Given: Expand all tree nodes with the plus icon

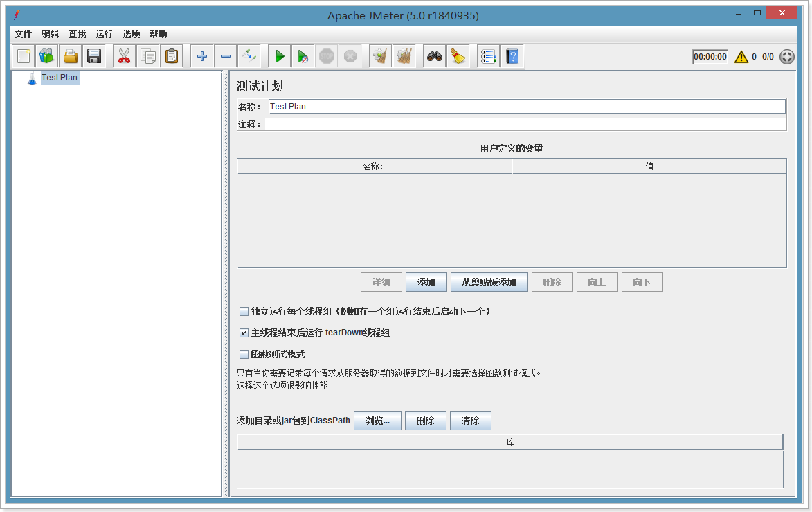Looking at the screenshot, I should point(201,55).
